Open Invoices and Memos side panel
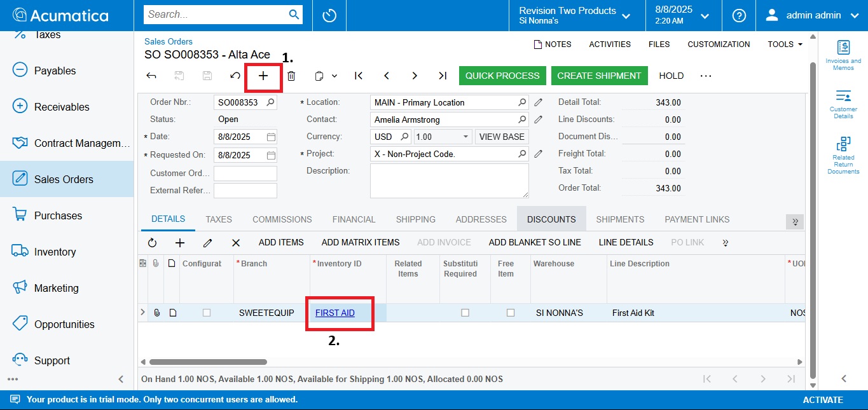 pos(843,55)
